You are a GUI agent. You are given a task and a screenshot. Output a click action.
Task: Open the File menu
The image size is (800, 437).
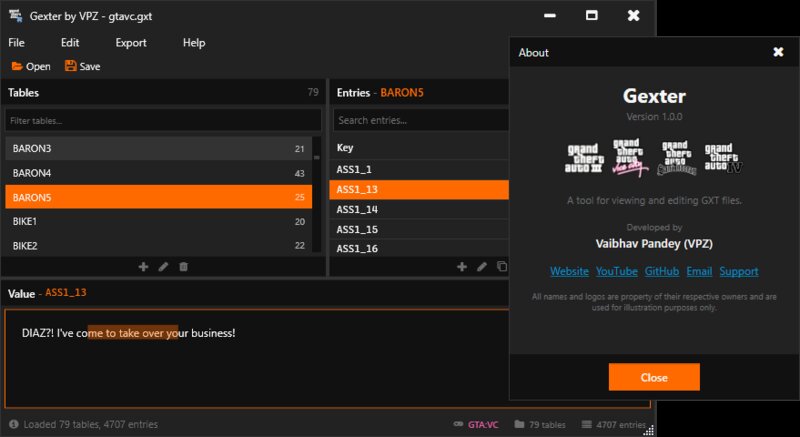point(17,43)
